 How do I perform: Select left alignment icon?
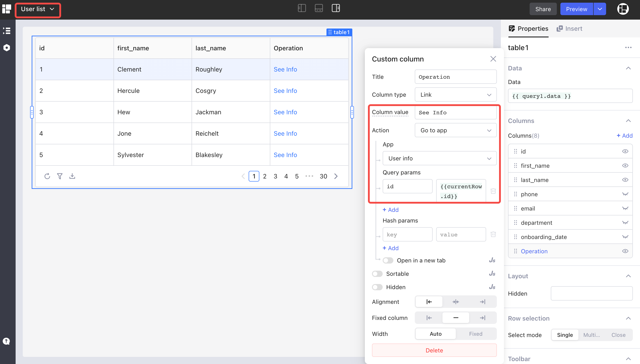pyautogui.click(x=429, y=302)
